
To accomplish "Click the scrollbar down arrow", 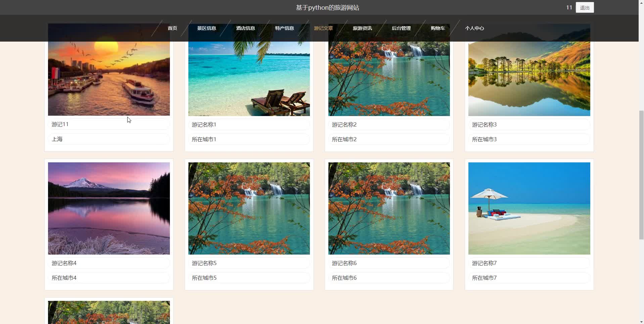I will pyautogui.click(x=641, y=321).
